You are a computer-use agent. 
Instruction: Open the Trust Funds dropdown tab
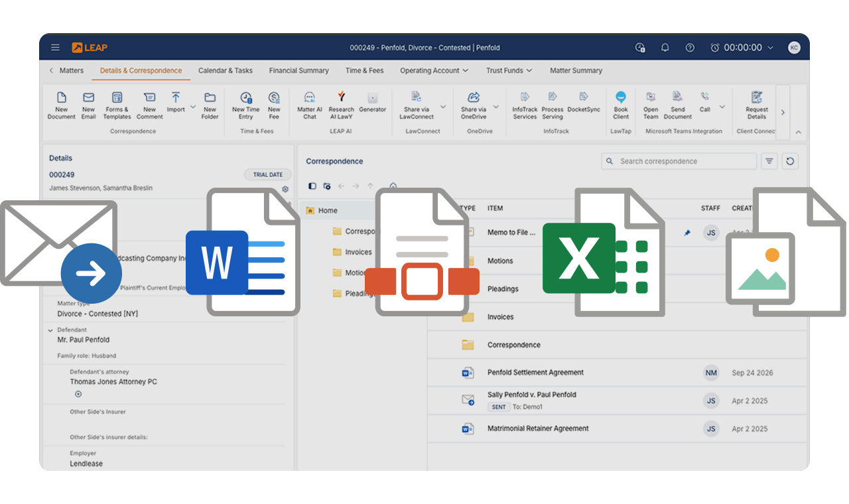pyautogui.click(x=509, y=70)
